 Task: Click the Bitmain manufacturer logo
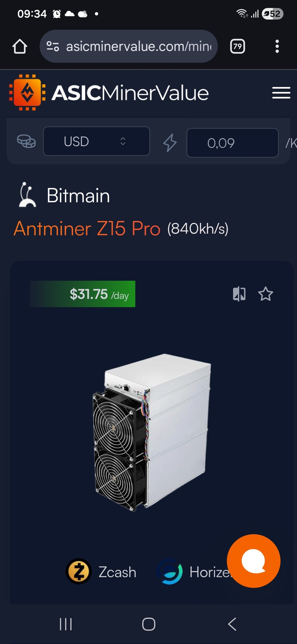tap(27, 195)
